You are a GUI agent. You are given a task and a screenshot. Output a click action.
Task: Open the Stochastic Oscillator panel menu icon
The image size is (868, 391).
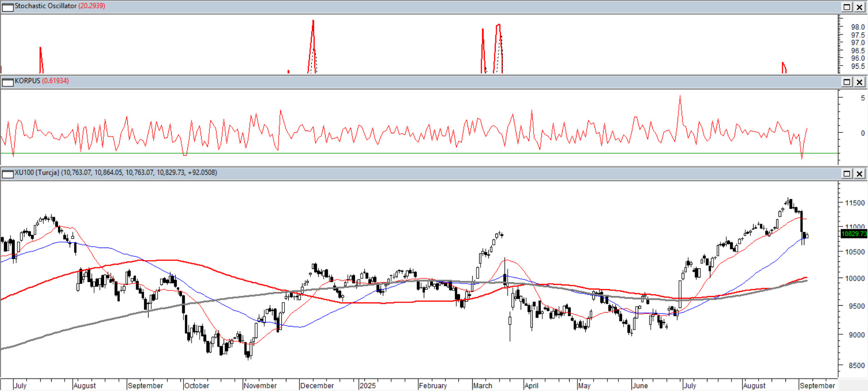7,7
